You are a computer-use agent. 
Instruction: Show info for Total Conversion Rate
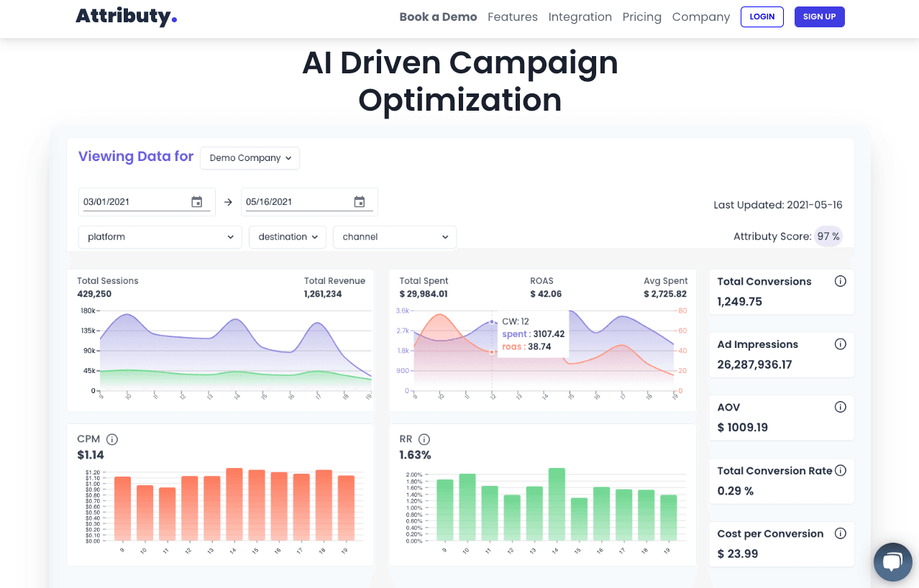pos(840,470)
